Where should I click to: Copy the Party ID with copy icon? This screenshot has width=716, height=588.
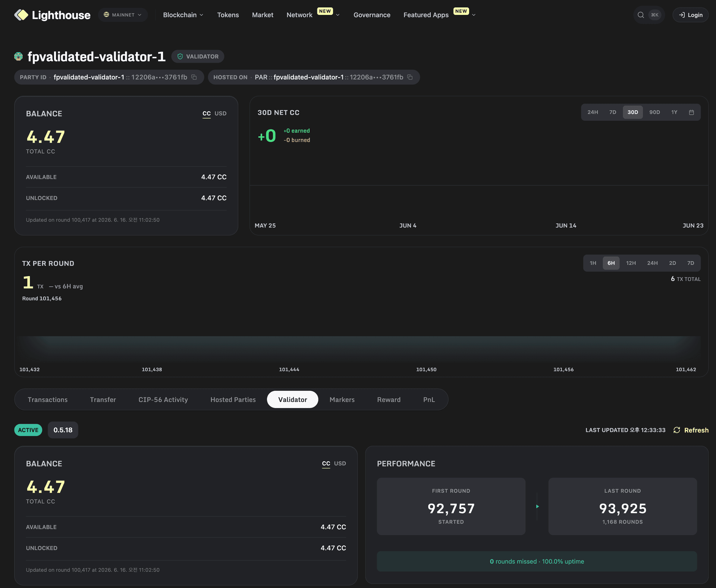click(194, 77)
